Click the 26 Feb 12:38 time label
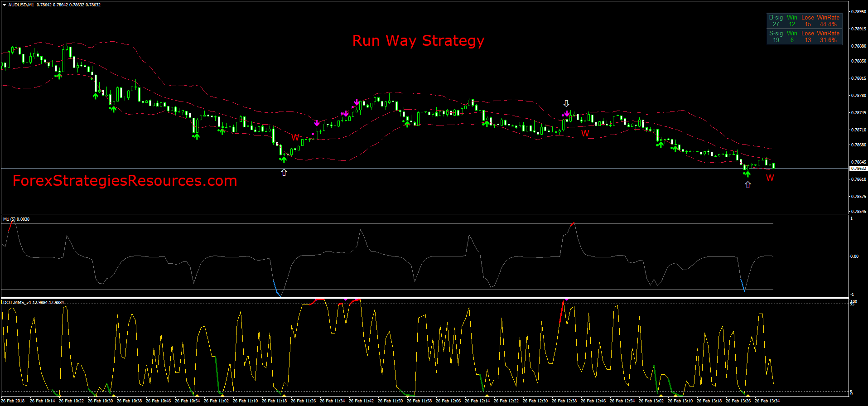 tap(564, 401)
